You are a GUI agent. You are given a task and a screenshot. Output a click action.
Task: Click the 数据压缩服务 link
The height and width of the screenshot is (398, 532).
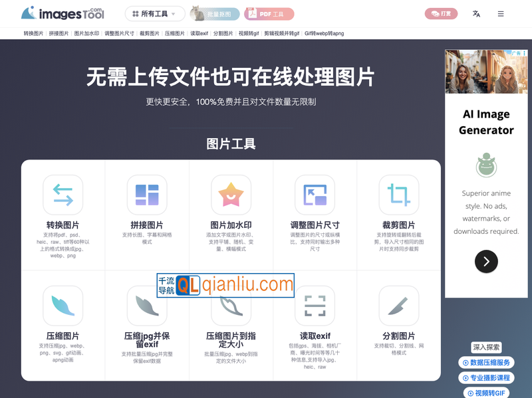coord(488,362)
